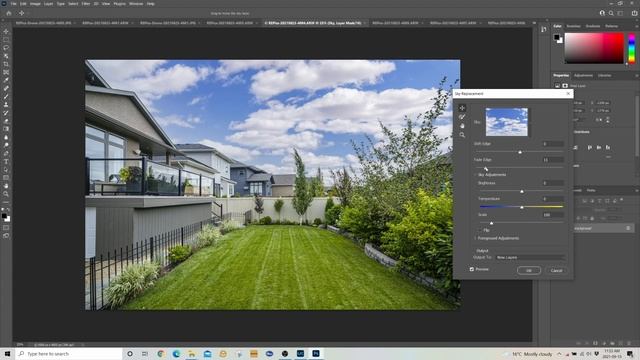The width and height of the screenshot is (640, 360).
Task: Click the Shift Edge slider handle
Action: coord(520,152)
